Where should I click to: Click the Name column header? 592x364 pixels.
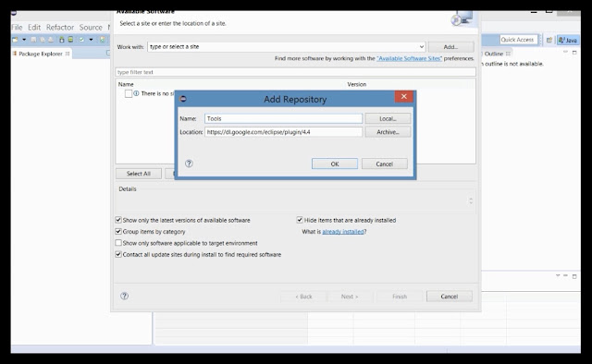126,84
